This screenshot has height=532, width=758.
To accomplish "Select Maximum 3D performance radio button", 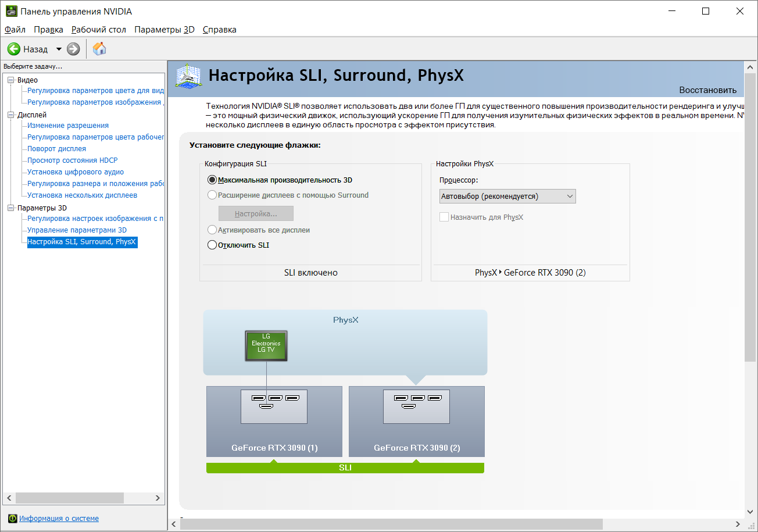I will tap(212, 180).
